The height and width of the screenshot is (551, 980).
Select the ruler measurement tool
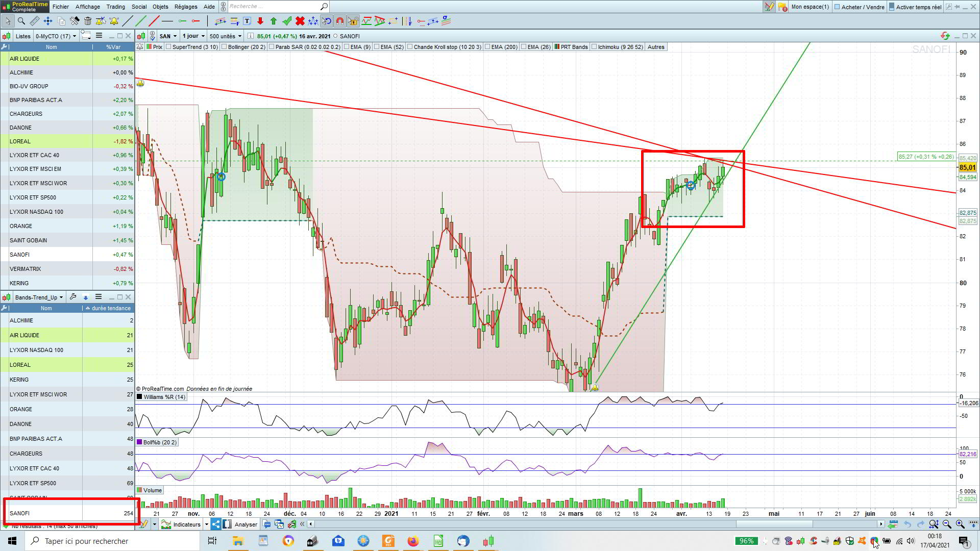34,21
